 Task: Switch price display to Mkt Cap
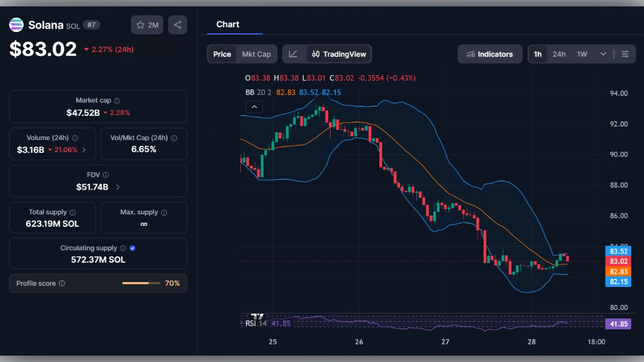(256, 54)
